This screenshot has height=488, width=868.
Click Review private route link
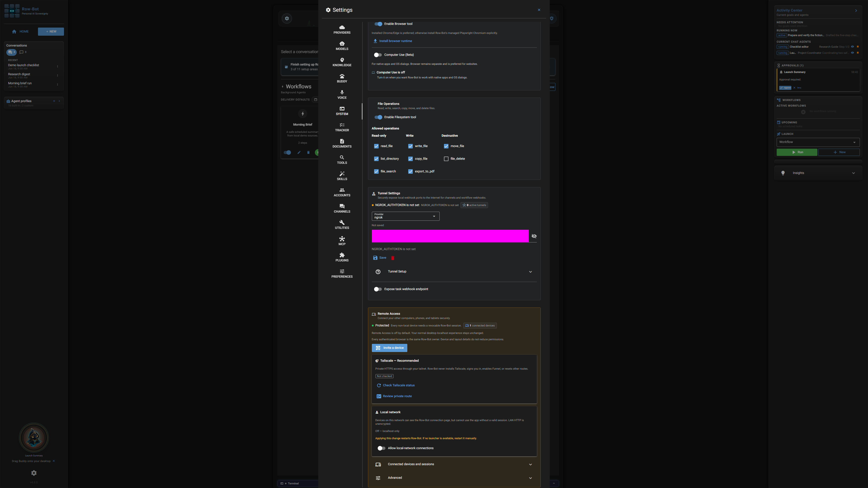point(394,396)
